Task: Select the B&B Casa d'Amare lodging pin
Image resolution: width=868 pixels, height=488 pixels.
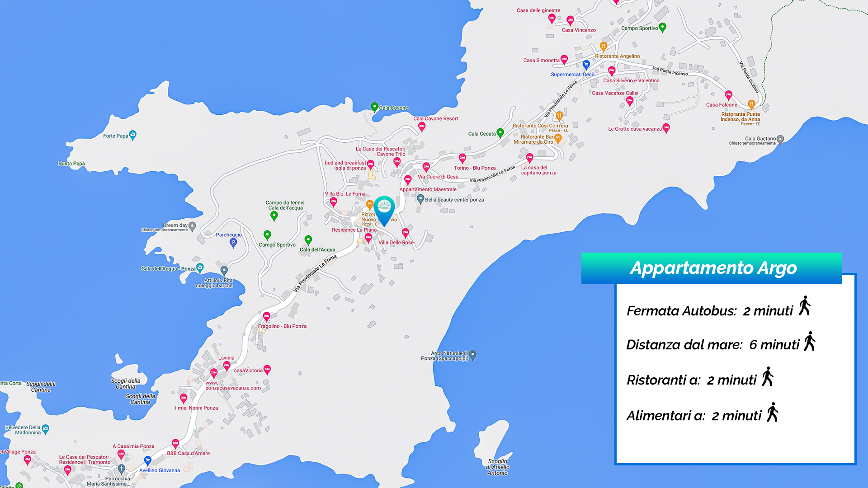Action: [175, 444]
